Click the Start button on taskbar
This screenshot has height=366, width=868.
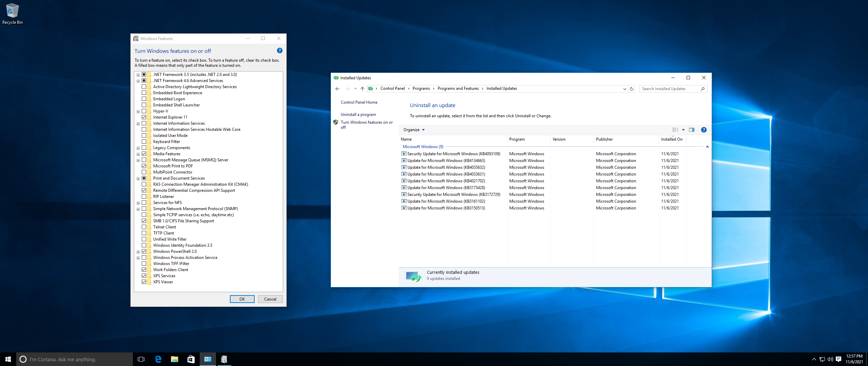(8, 359)
